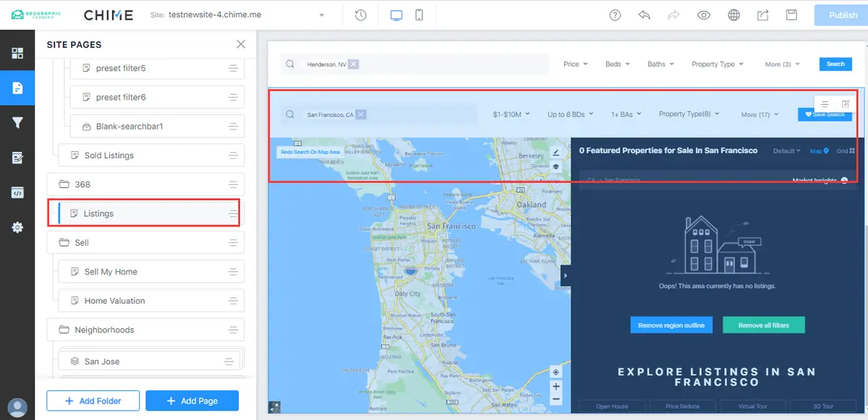Click the Search button
The height and width of the screenshot is (420, 868).
835,64
